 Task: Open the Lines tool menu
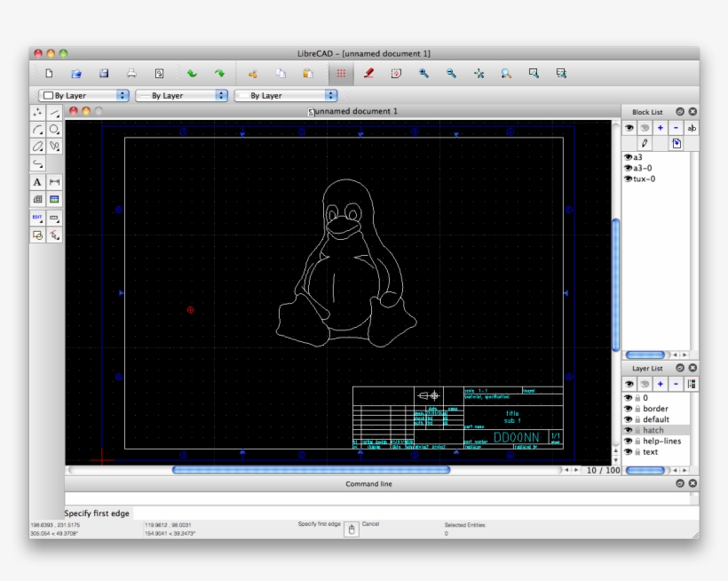point(54,112)
